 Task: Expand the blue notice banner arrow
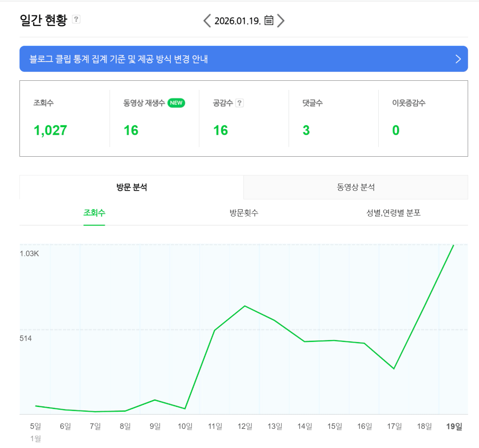pyautogui.click(x=458, y=59)
